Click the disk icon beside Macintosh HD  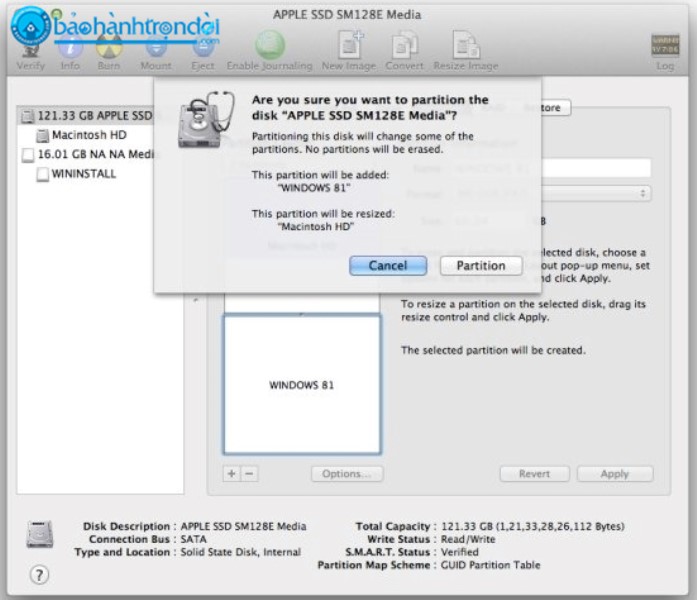(x=43, y=136)
